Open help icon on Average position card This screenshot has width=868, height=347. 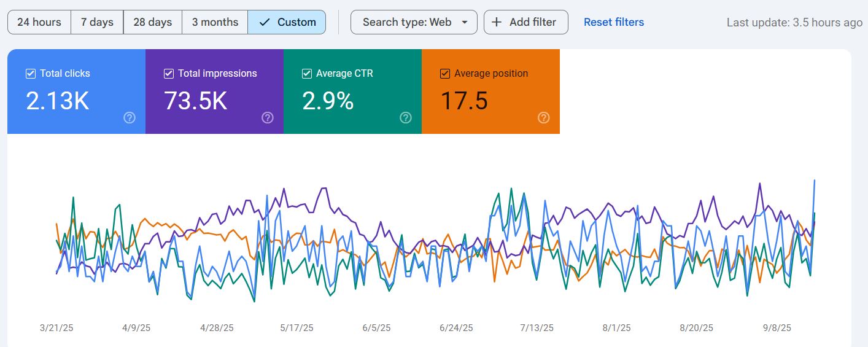(544, 118)
